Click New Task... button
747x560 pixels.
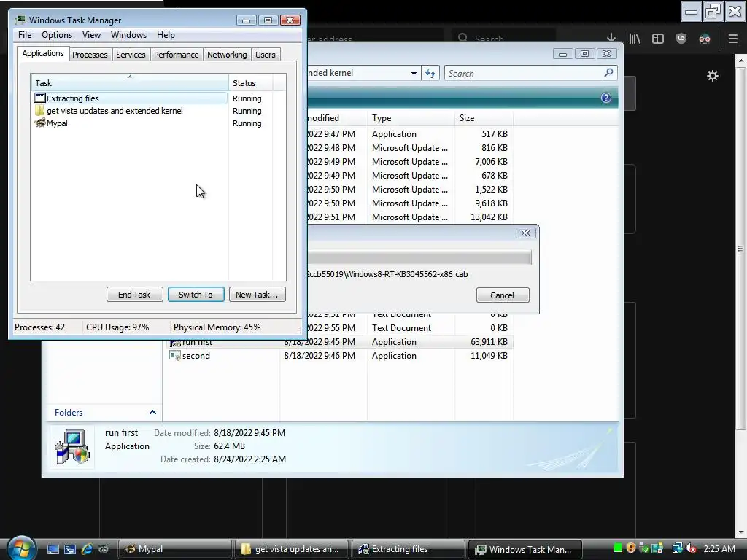click(257, 295)
